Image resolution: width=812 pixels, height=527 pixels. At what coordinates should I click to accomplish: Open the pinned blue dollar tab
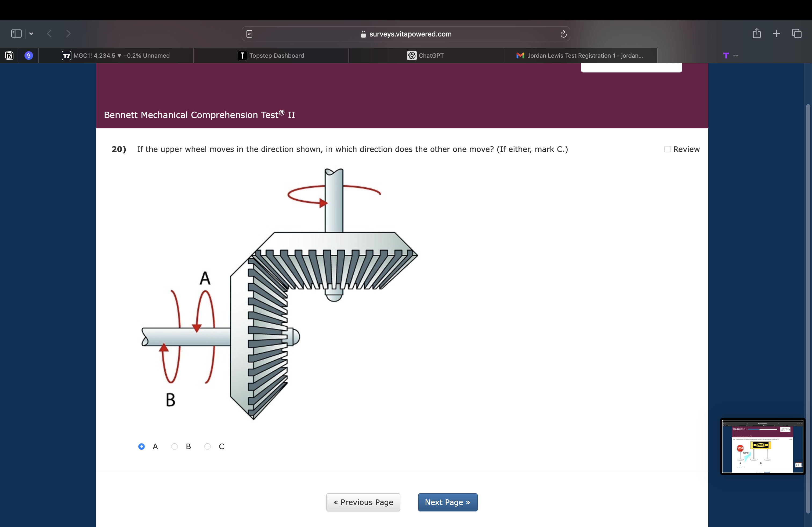click(29, 56)
